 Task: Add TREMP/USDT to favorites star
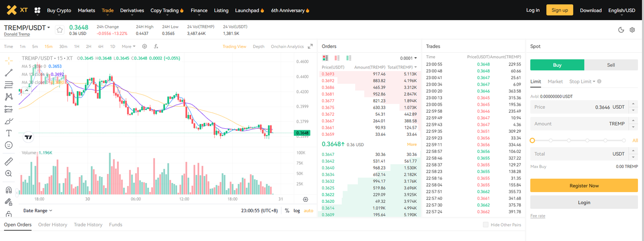coord(60,30)
